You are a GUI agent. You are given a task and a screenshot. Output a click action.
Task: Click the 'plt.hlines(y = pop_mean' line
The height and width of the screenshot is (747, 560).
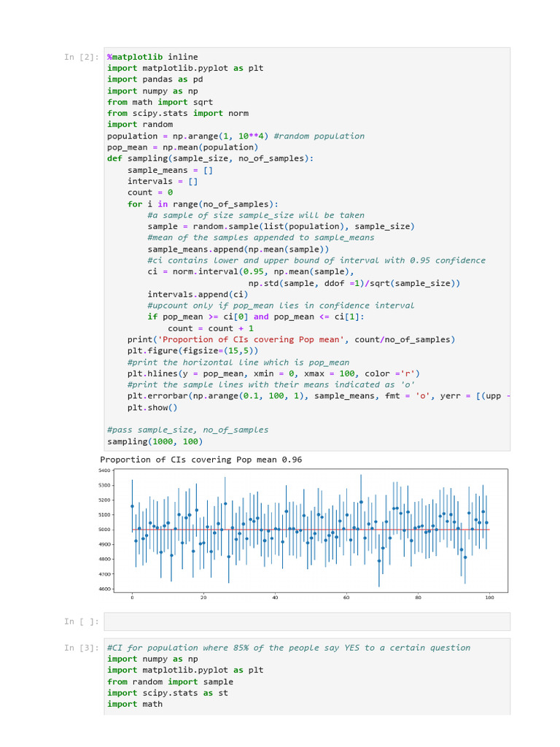273,374
